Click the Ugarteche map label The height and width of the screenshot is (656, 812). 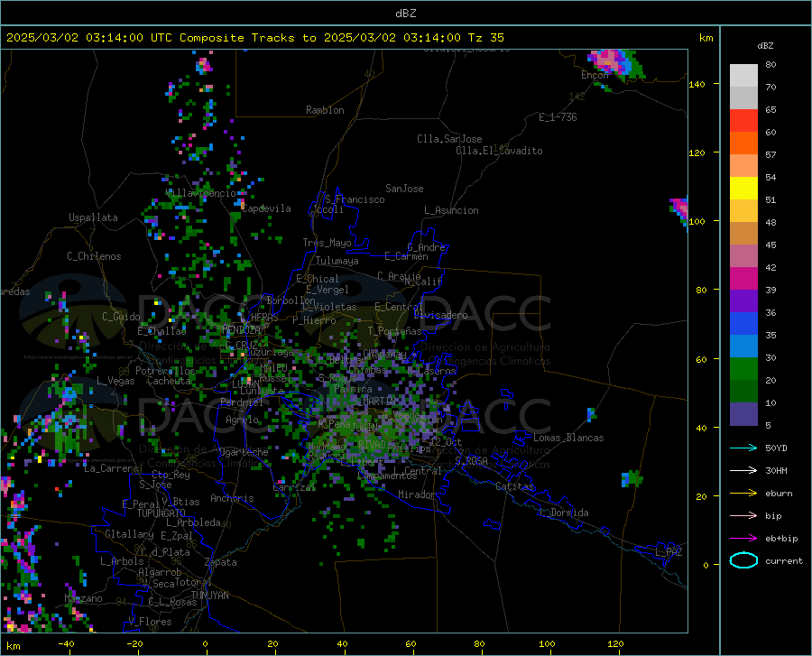(244, 452)
